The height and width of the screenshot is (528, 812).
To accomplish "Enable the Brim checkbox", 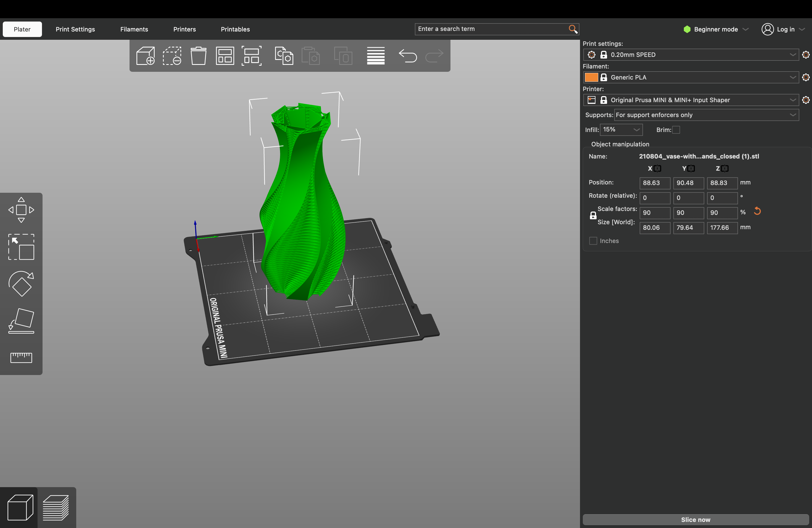I will coord(676,130).
